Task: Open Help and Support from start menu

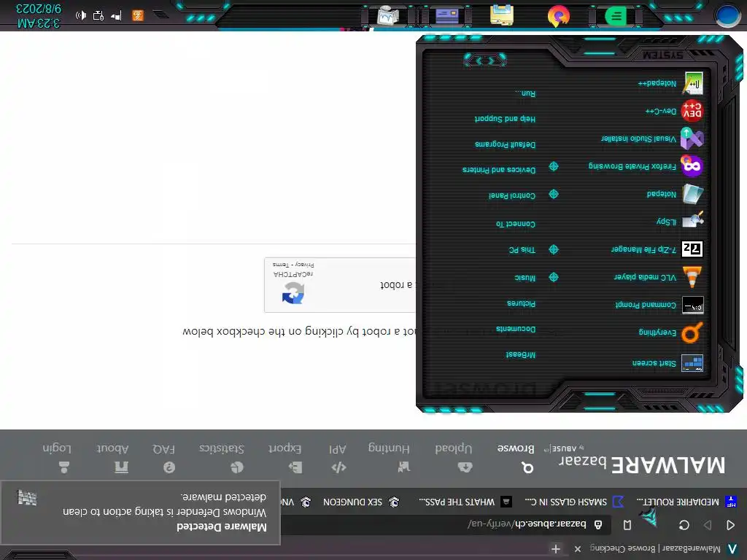Action: [505, 119]
